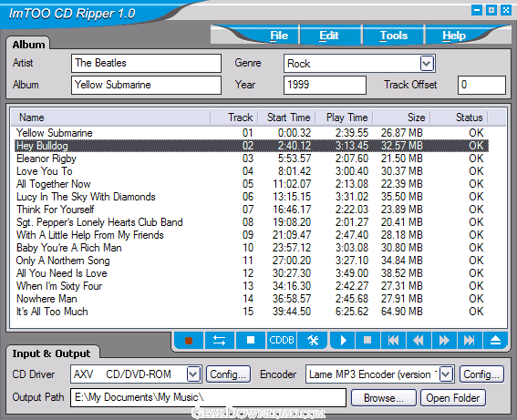The image size is (517, 420).
Task: Select Sgt. Pepper's Lonely Hearts Club Band
Action: pos(252,222)
